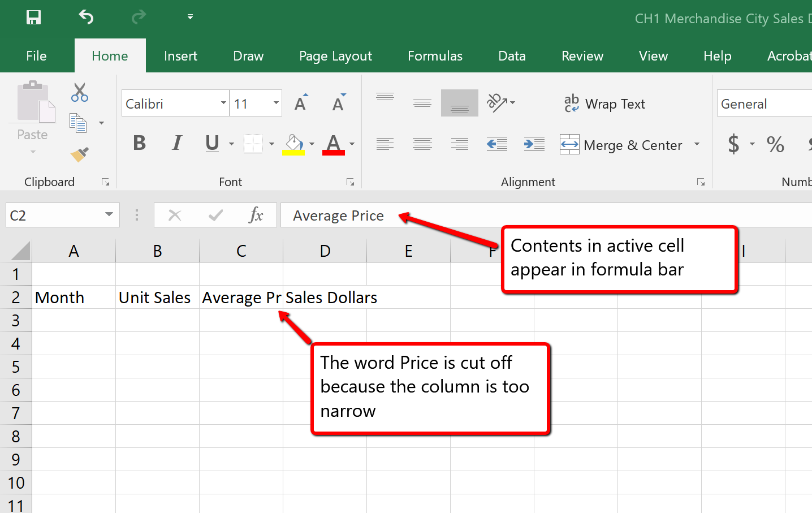Click the Name Box showing C2
812x513 pixels.
click(54, 215)
